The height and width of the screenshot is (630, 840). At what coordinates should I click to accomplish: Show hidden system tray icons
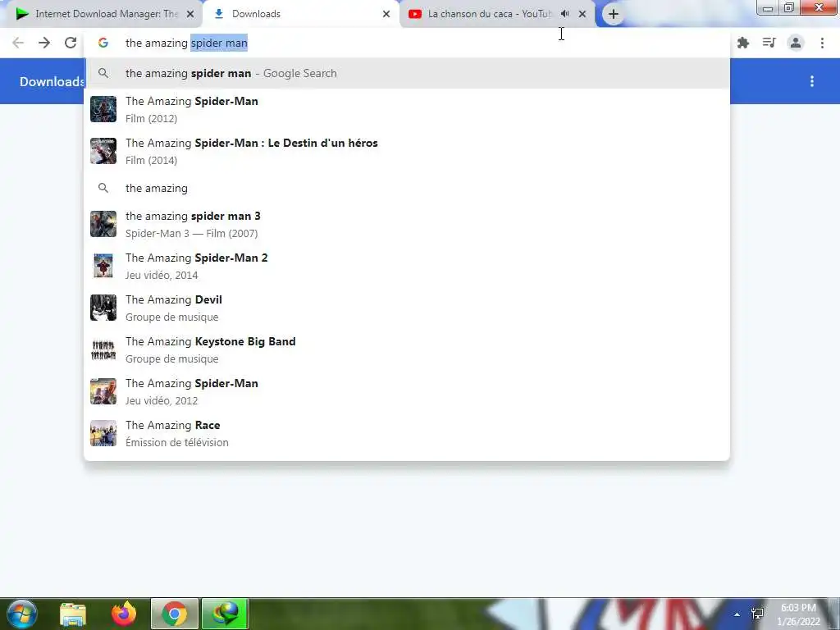click(x=737, y=614)
